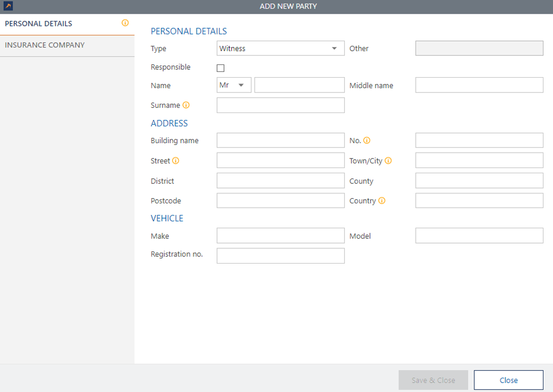Click the info icon next to No. label

pyautogui.click(x=367, y=141)
